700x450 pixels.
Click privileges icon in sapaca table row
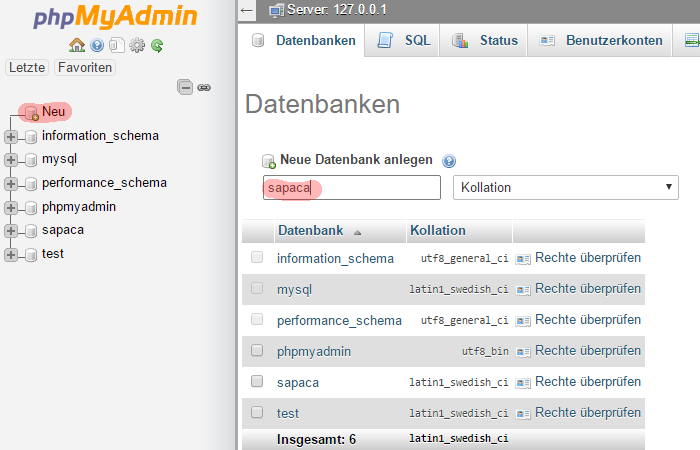tap(523, 383)
